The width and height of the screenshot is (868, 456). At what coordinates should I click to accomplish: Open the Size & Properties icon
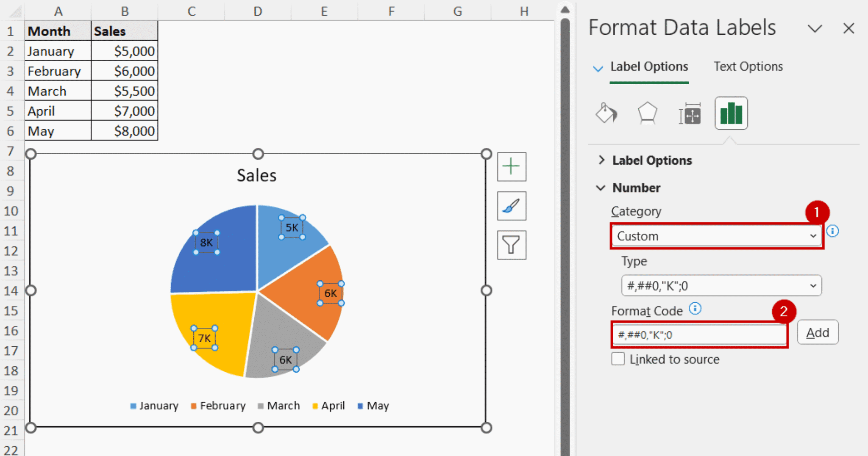click(690, 113)
